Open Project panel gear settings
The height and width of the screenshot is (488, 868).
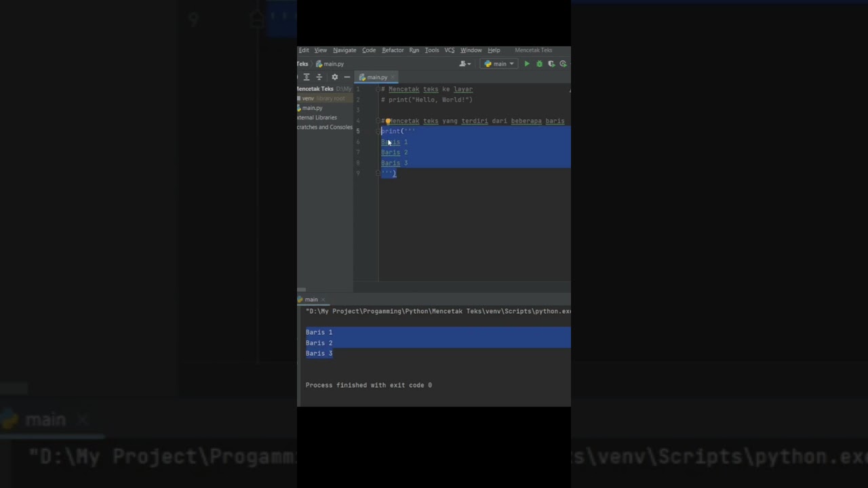[334, 77]
